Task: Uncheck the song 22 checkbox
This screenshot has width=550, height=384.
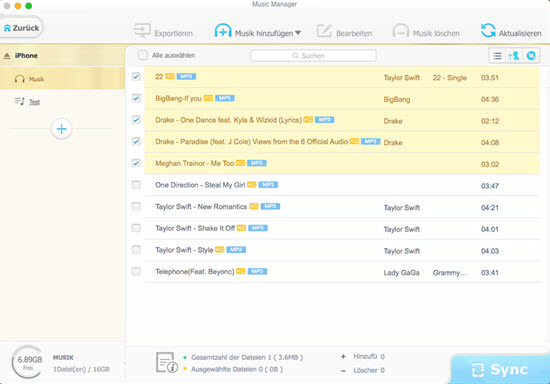Action: coord(136,76)
